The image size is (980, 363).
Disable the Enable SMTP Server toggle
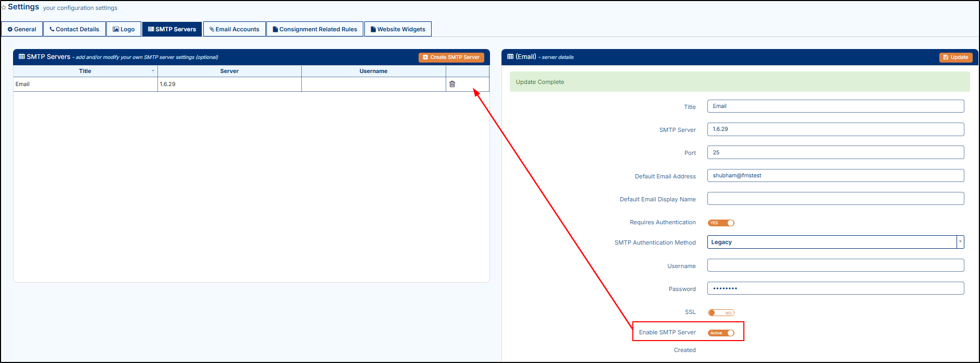pyautogui.click(x=721, y=333)
